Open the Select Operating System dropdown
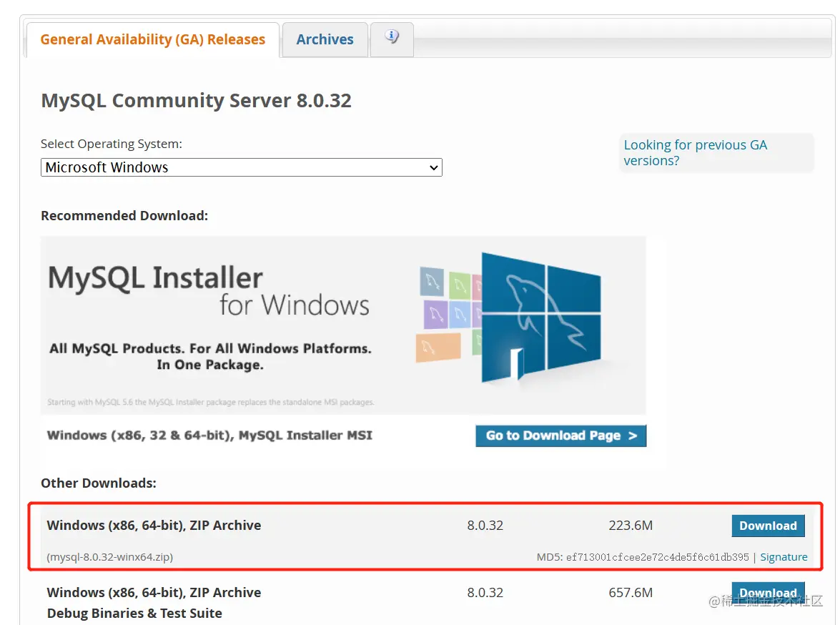Viewport: 840px width, 625px height. pyautogui.click(x=241, y=167)
